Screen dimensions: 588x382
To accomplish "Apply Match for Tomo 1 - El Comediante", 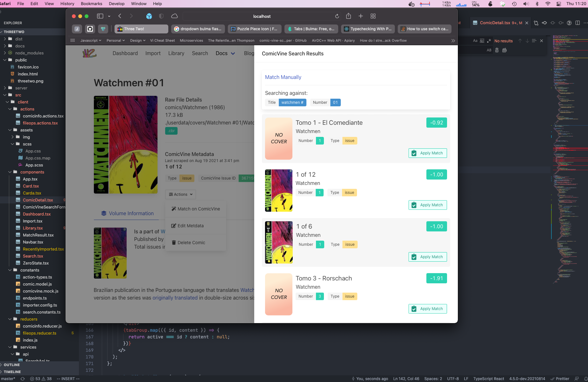I will (x=428, y=153).
